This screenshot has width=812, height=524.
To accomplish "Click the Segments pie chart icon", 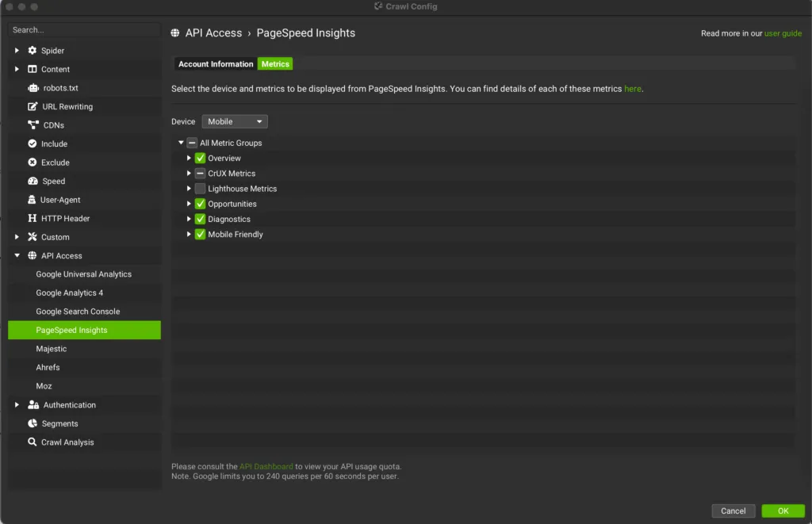I will [33, 423].
